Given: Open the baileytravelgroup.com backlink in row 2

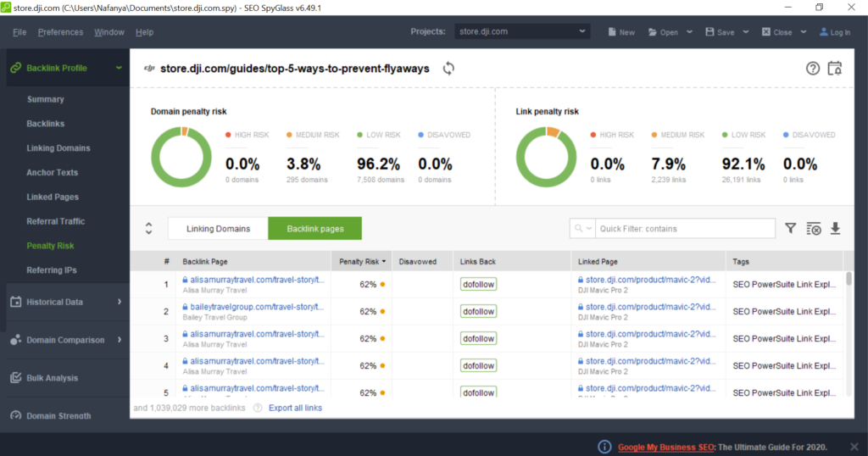Looking at the screenshot, I should [x=257, y=307].
